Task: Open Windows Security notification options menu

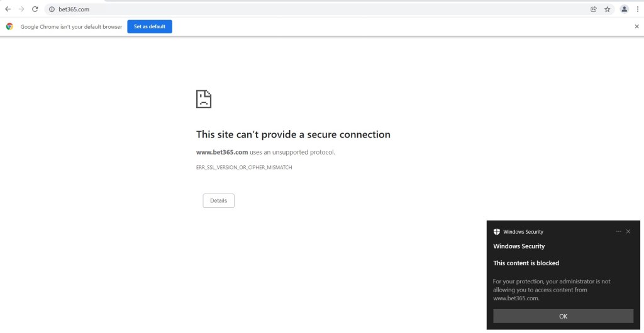Action: click(619, 231)
